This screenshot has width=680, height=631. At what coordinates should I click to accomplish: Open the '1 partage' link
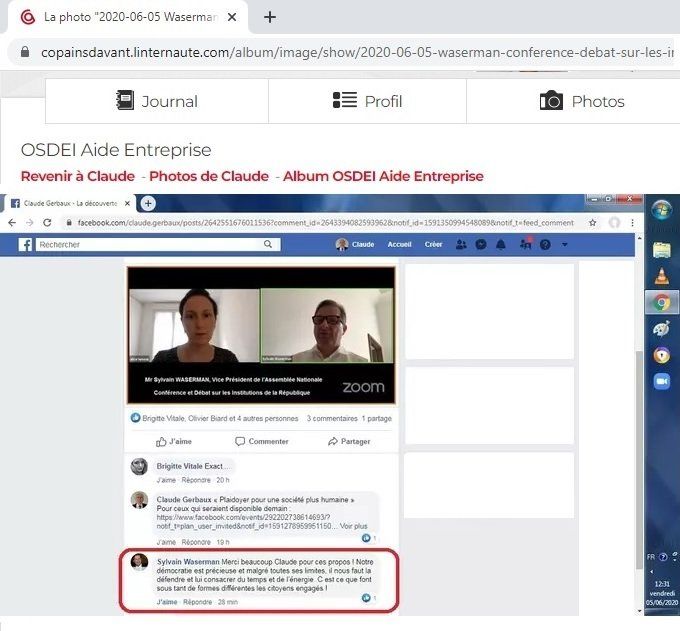[x=377, y=418]
